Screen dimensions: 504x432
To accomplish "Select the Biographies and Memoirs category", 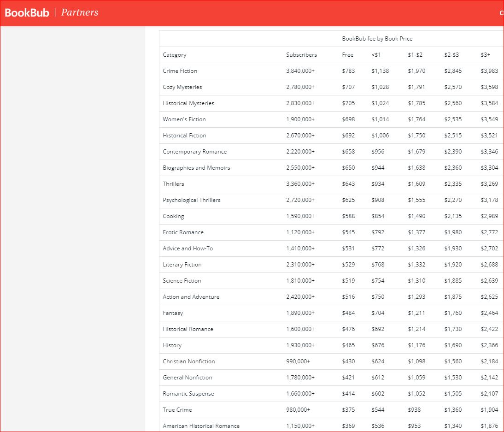I will (196, 168).
